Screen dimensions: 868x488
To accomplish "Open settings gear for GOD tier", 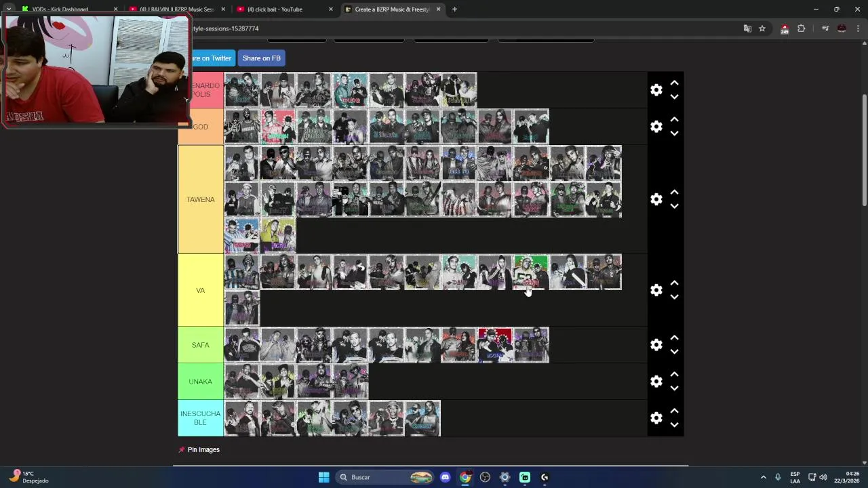I will click(656, 127).
